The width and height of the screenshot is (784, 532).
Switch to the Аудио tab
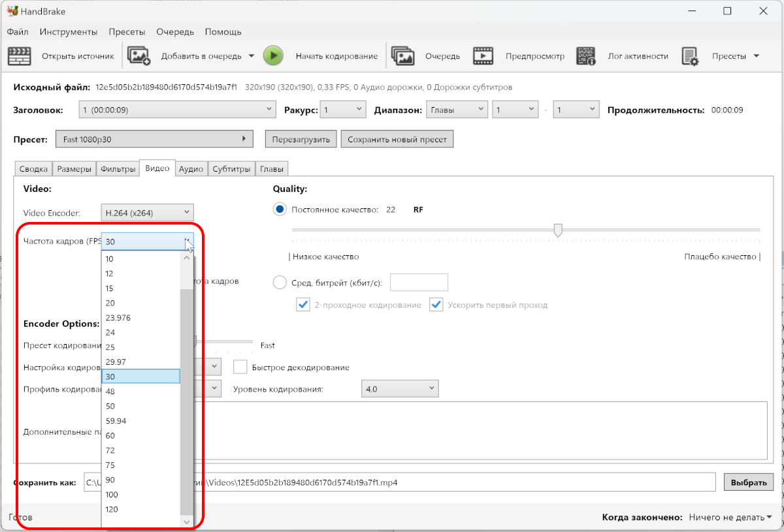191,169
